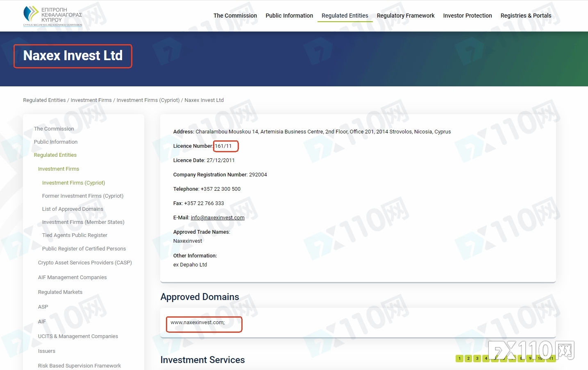Click the Cyprus Securities and Exchange Commission logo
The image size is (588, 370).
(52, 16)
